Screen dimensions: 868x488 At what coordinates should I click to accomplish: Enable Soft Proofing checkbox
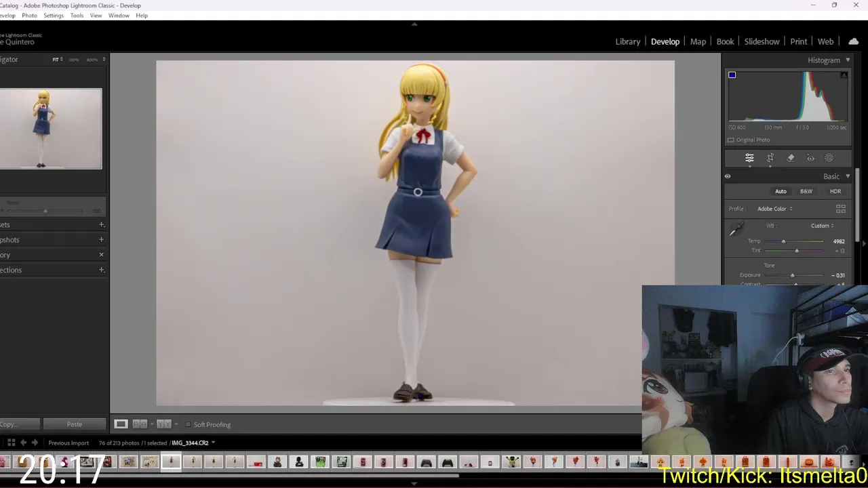click(189, 424)
